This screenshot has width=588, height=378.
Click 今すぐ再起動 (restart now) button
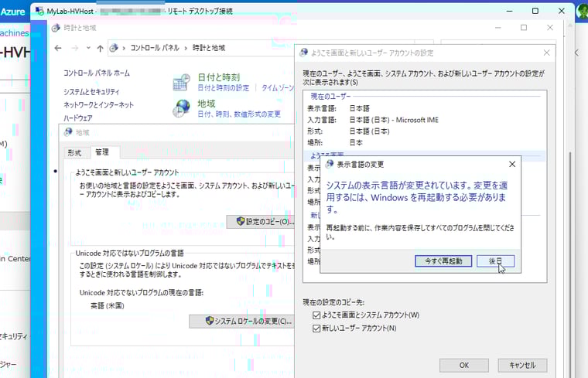click(443, 261)
